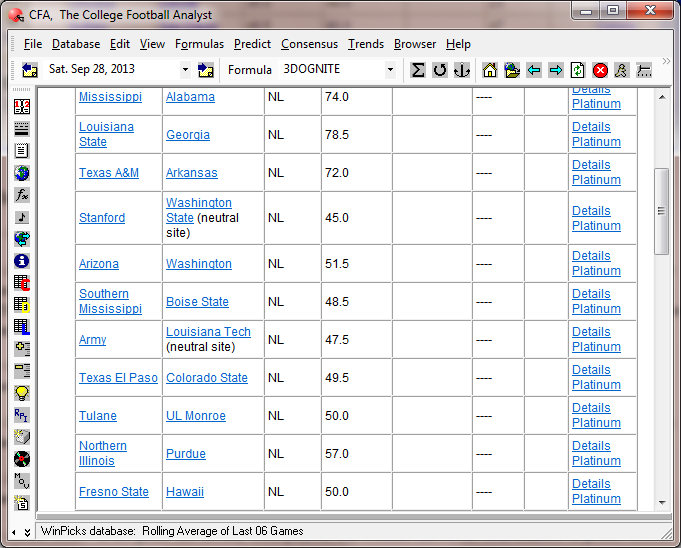Click the globe with arrows sidebar icon
Viewport: 681px width, 548px height.
coord(22,239)
